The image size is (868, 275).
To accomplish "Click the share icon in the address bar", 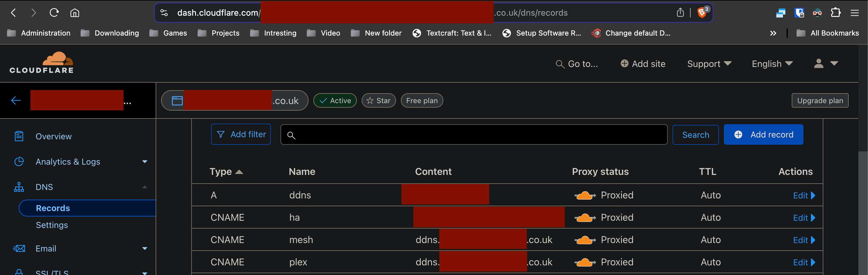I will coord(680,12).
